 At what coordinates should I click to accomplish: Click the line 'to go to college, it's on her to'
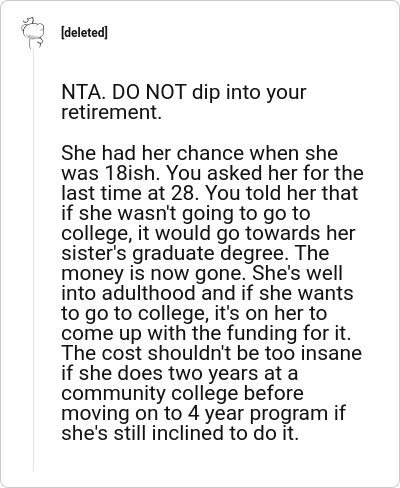point(194,313)
